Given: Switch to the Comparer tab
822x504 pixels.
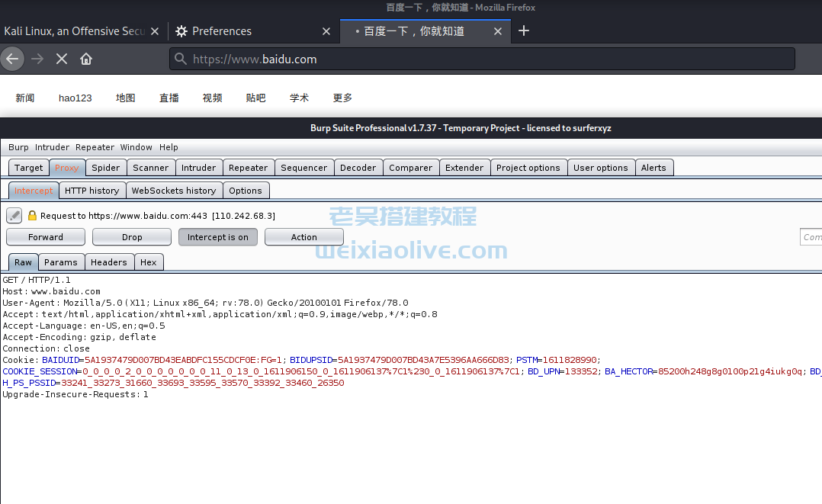Looking at the screenshot, I should [411, 168].
